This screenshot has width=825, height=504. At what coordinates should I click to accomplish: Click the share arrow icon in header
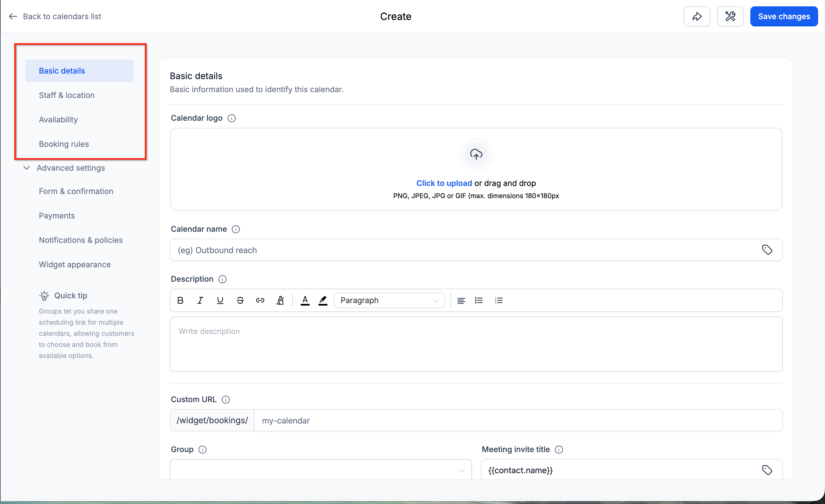[697, 16]
